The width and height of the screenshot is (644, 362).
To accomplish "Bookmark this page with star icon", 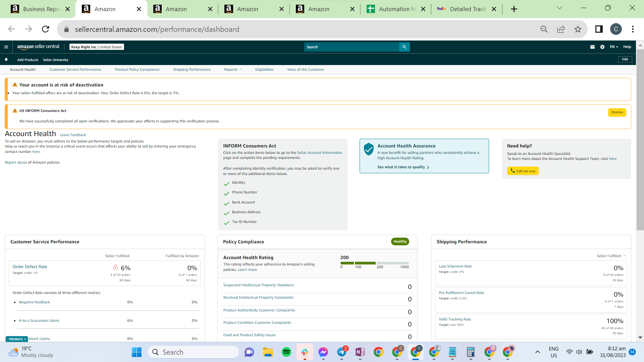I will pyautogui.click(x=578, y=29).
